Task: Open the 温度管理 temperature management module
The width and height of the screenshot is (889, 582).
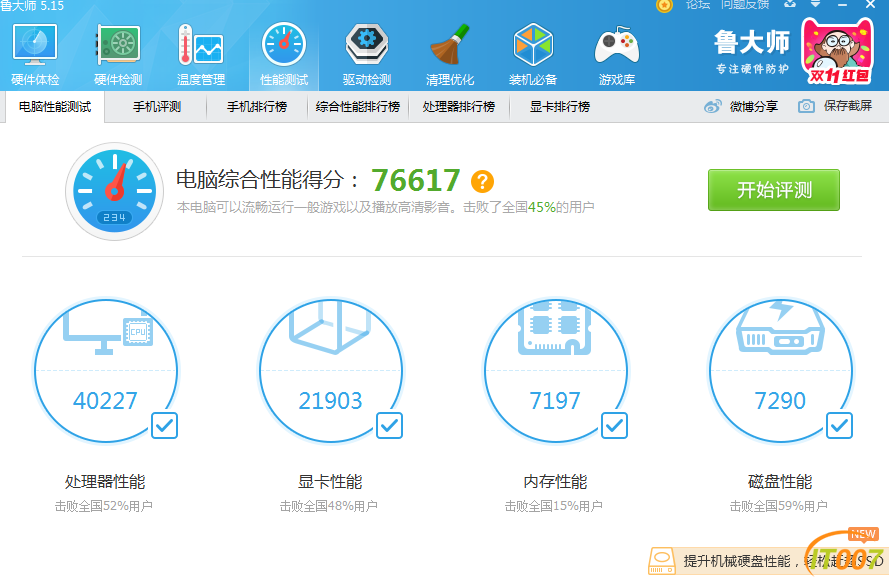Action: [201, 55]
